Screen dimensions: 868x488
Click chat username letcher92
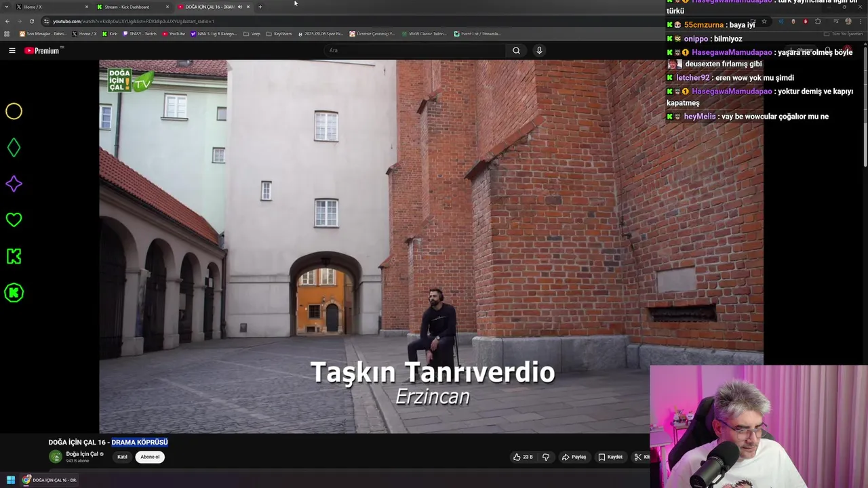pos(692,78)
